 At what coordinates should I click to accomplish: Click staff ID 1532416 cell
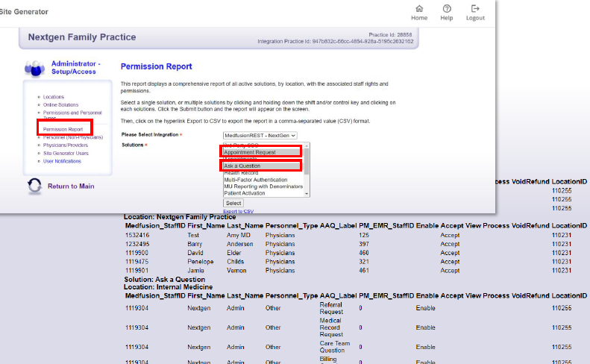pos(136,235)
